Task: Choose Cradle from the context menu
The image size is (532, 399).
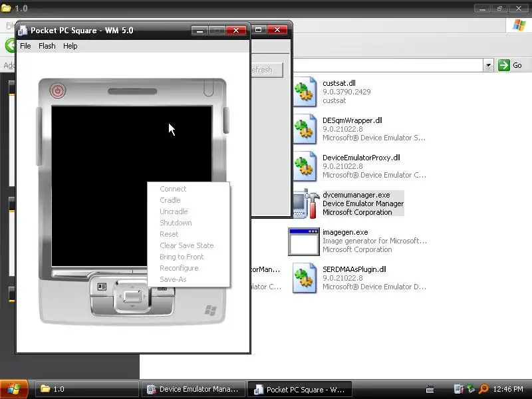Action: pos(170,200)
